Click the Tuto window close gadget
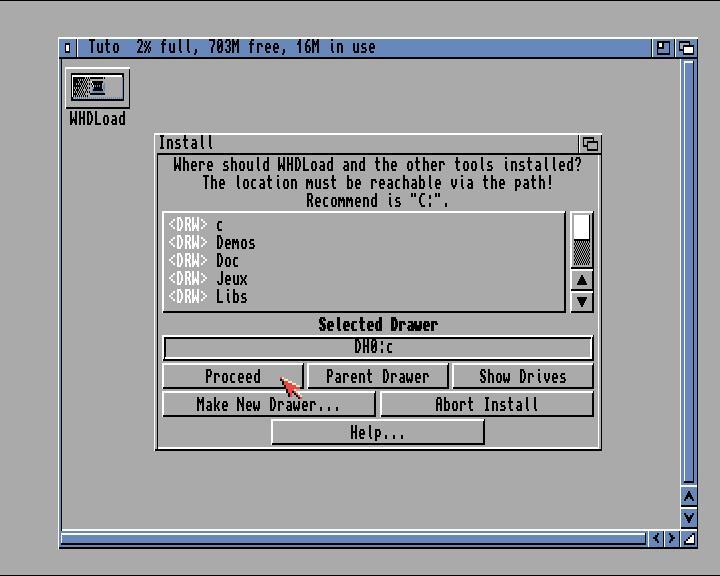This screenshot has width=720, height=576. (x=68, y=47)
